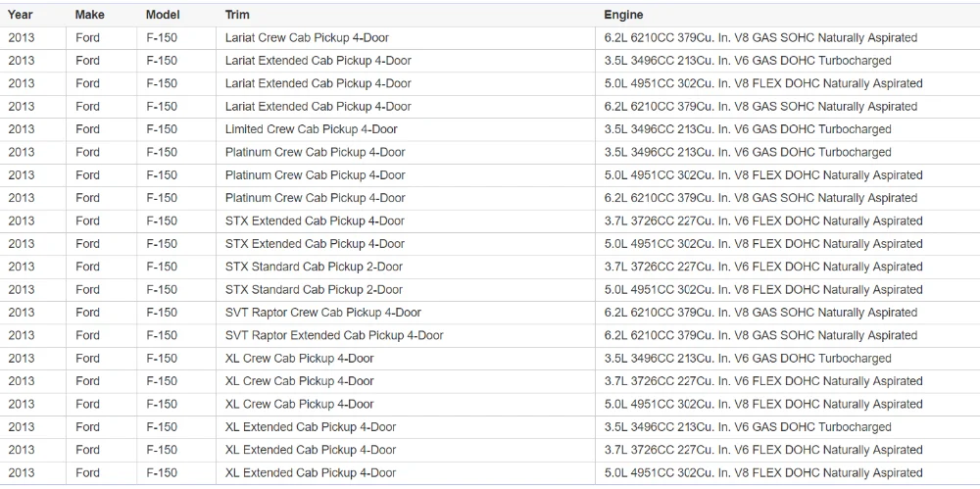This screenshot has height=489, width=980.
Task: Click engine cell in SVT Raptor Extended Cab row
Action: 760,335
